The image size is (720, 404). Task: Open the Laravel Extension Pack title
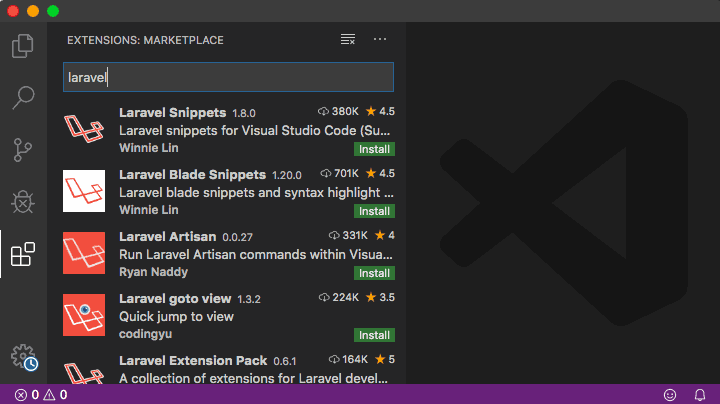[193, 360]
